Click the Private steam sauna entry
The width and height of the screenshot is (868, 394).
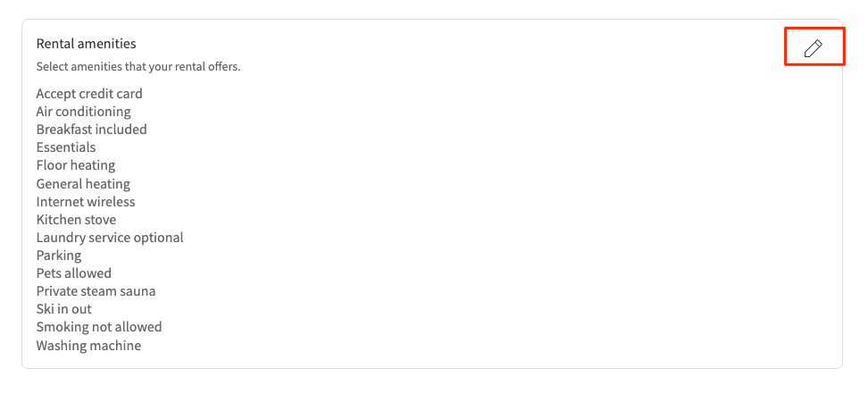pyautogui.click(x=96, y=291)
